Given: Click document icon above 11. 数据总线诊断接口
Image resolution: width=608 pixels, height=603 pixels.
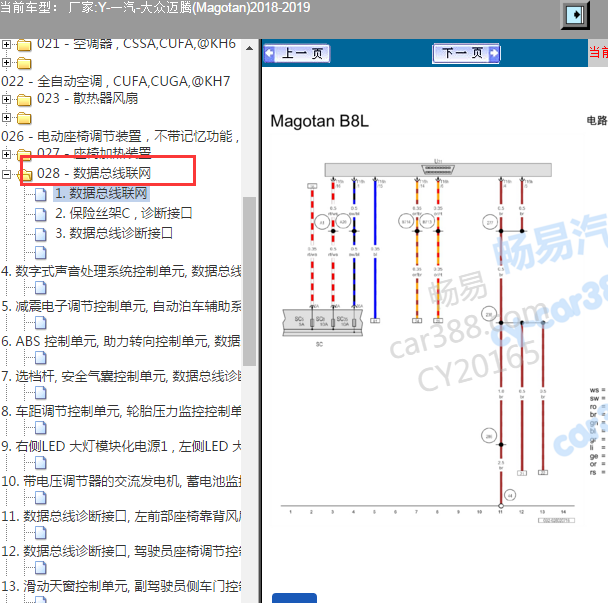Looking at the screenshot, I should (41, 497).
